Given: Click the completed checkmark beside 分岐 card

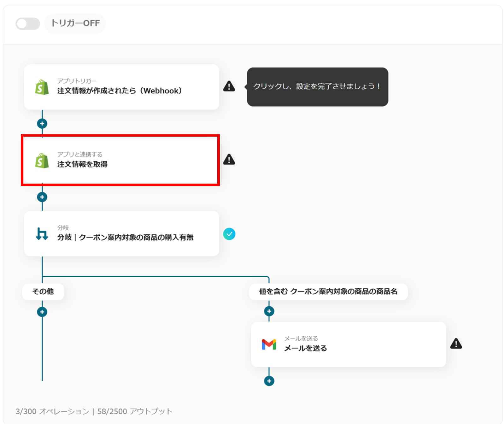Looking at the screenshot, I should tap(229, 234).
